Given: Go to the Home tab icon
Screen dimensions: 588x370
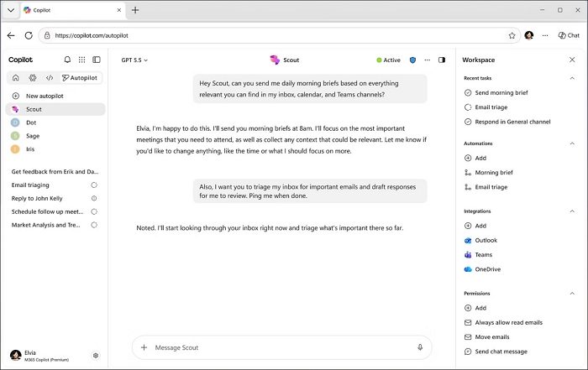Looking at the screenshot, I should coord(16,77).
